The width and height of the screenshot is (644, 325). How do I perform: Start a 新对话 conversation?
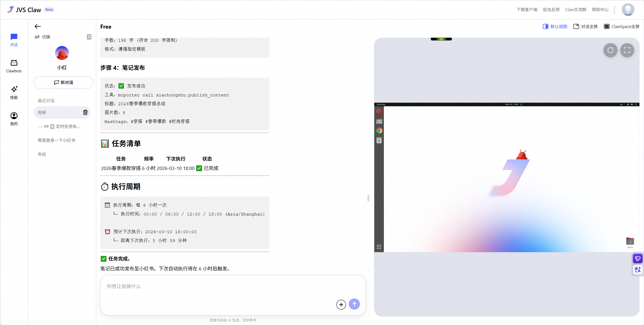tap(63, 82)
